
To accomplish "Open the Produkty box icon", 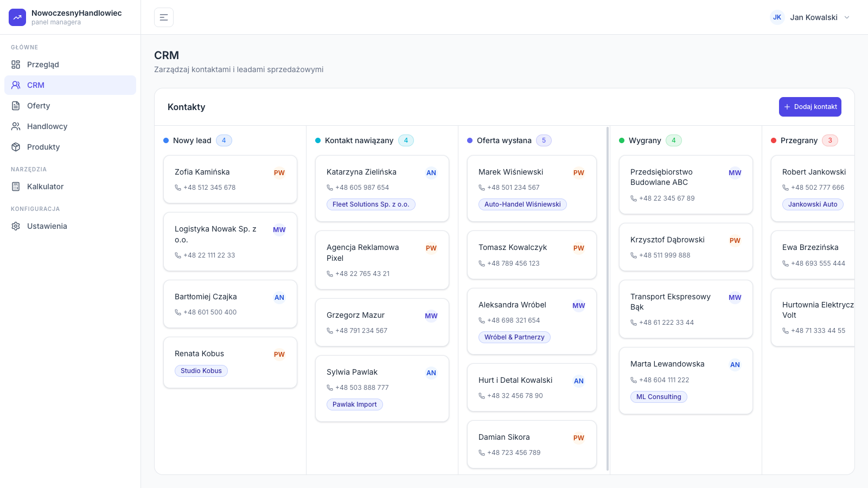I will (x=16, y=147).
